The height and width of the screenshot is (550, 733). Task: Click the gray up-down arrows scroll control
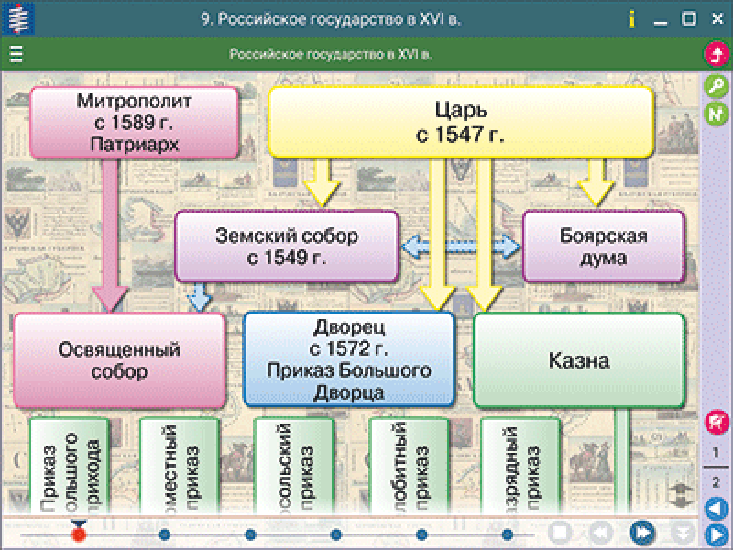click(x=682, y=495)
